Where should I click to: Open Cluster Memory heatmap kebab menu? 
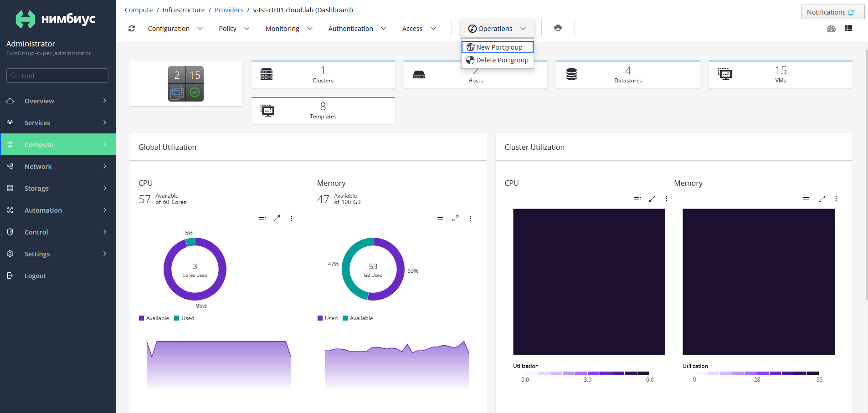836,199
